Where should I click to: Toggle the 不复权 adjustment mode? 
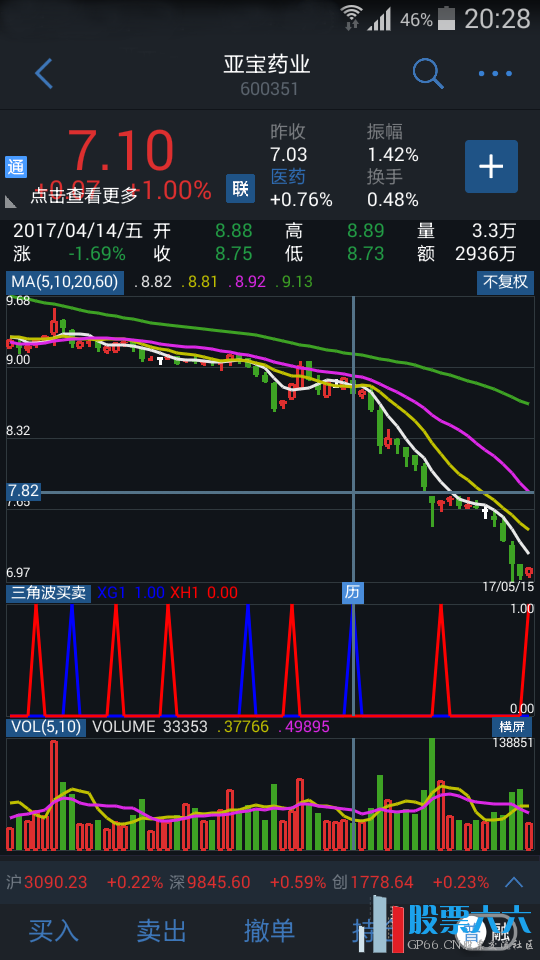coord(505,282)
